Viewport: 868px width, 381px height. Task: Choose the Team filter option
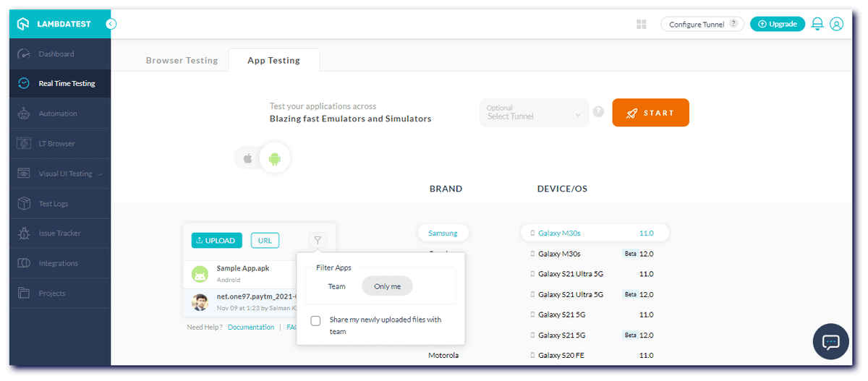[337, 286]
